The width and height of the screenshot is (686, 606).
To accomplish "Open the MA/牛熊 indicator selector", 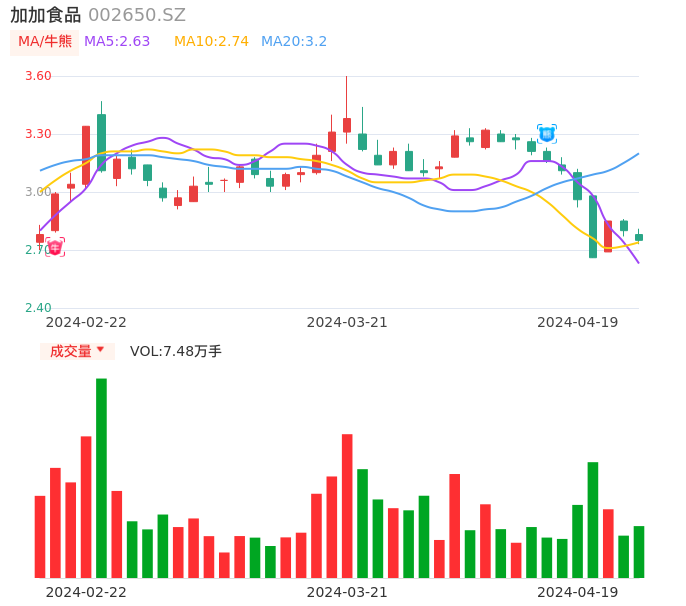I will 45,42.
